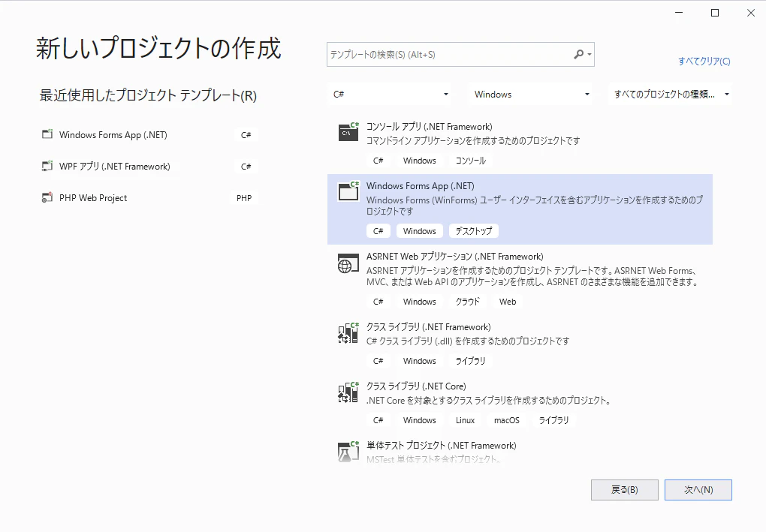766x532 pixels.
Task: Select ASP.NET Web アプリケーション (.NET Framework) template
Action: [520, 279]
